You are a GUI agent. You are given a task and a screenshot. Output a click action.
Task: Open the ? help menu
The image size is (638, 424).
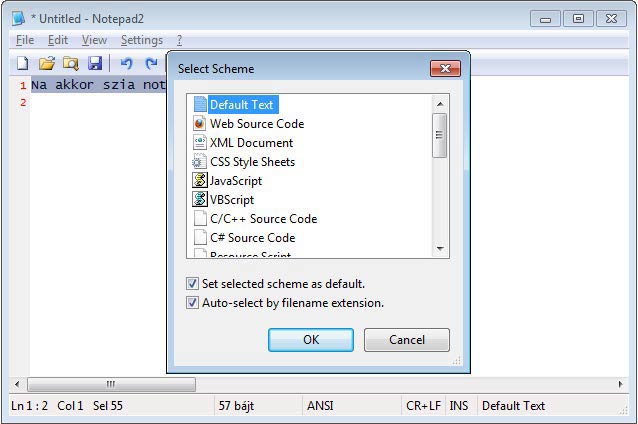tap(179, 40)
